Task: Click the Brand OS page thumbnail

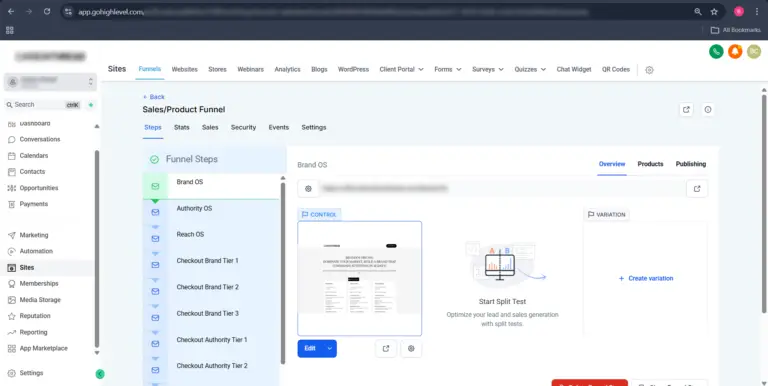Action: 360,278
